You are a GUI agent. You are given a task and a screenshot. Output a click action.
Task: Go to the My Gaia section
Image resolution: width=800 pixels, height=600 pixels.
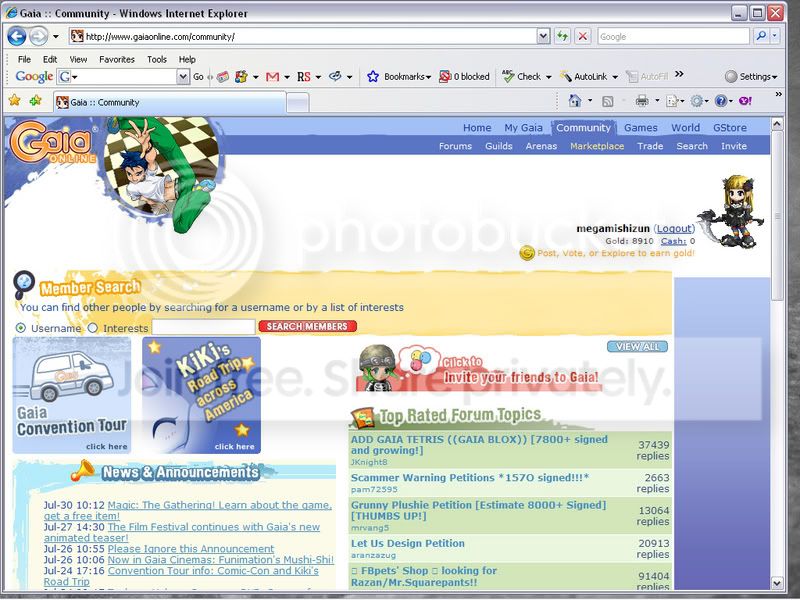[523, 128]
